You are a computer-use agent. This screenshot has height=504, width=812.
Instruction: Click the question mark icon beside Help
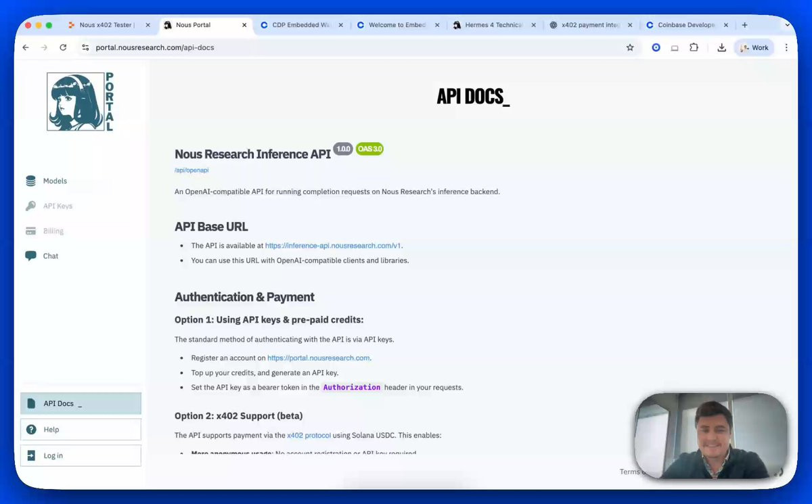tap(31, 430)
